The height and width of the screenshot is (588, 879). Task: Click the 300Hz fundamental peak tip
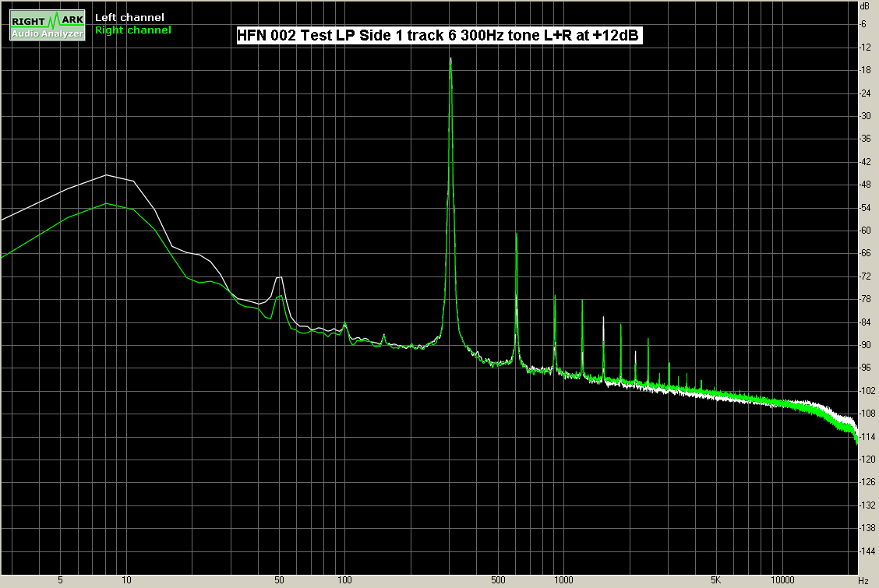450,58
